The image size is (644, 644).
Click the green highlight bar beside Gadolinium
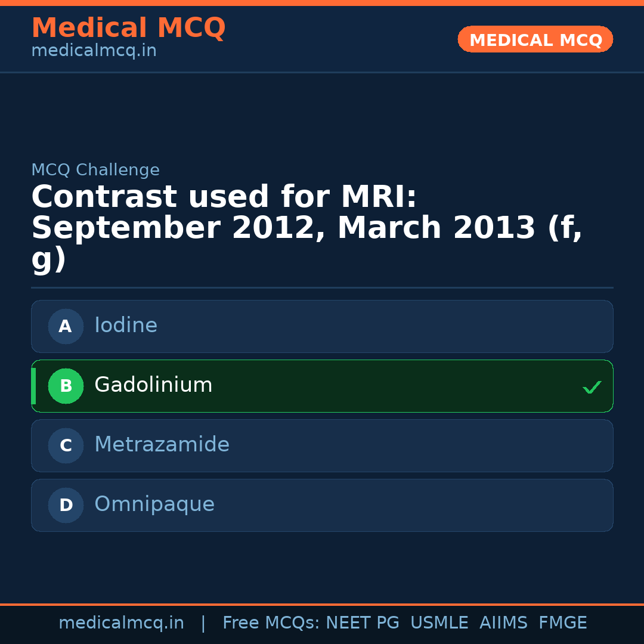33,386
